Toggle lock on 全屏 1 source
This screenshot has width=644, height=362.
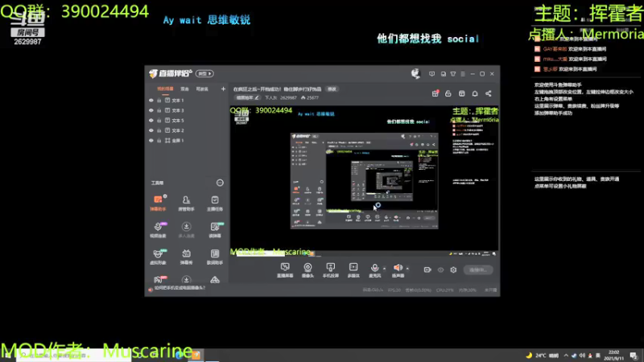159,140
